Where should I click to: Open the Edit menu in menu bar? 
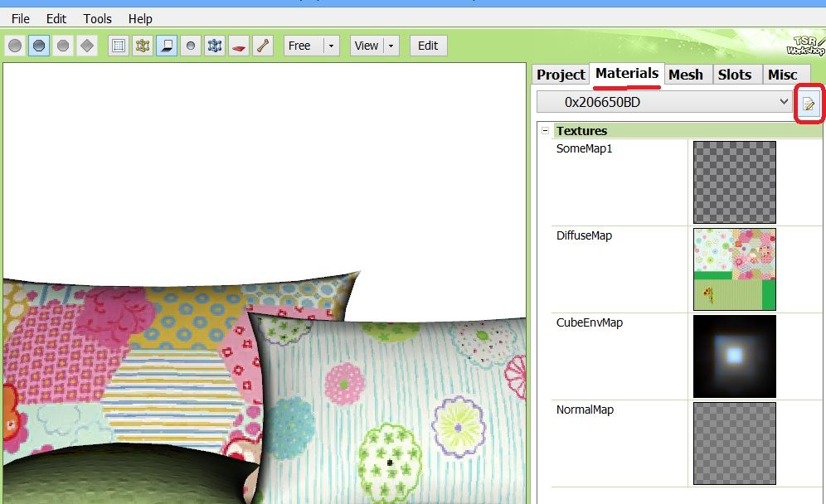pos(56,19)
